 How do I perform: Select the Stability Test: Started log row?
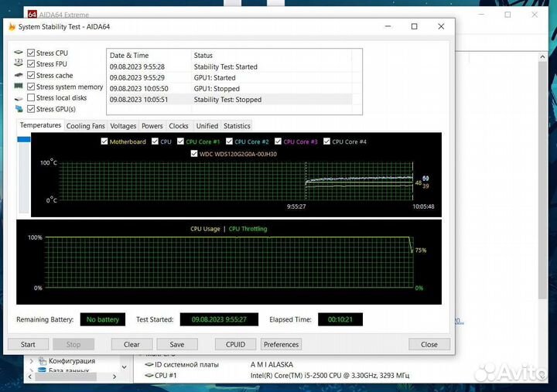[x=230, y=66]
